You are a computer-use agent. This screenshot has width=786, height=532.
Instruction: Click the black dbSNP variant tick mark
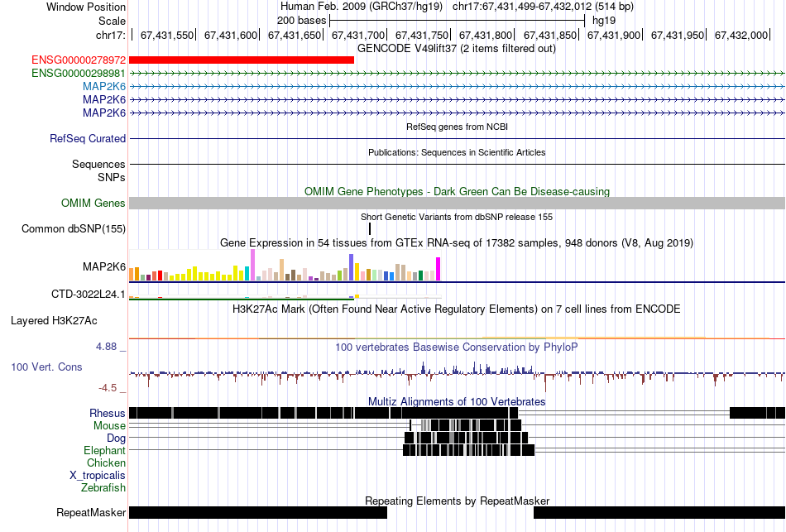(x=370, y=228)
